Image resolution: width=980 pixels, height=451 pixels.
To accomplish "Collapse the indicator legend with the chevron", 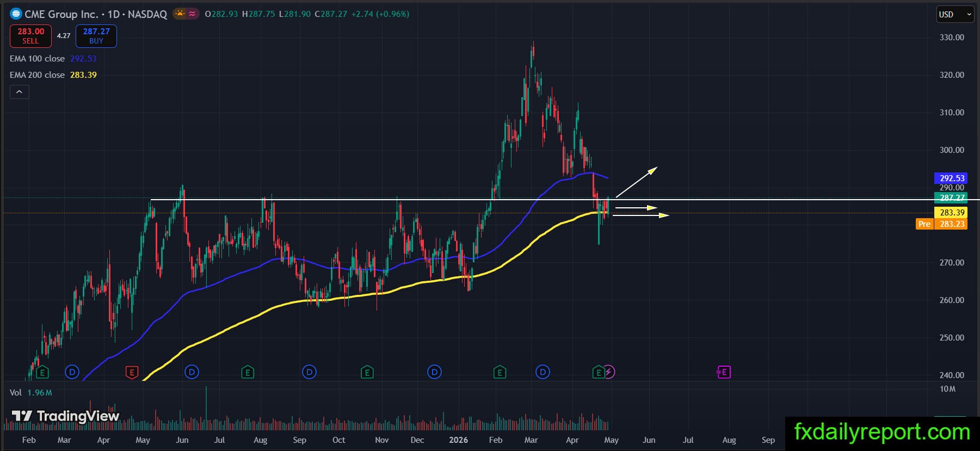I will click(x=19, y=92).
